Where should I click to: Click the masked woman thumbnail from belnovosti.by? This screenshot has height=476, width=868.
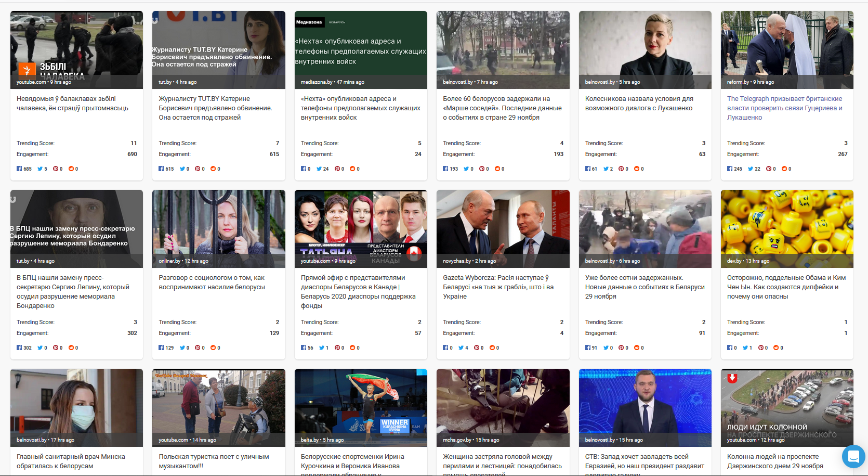[76, 403]
